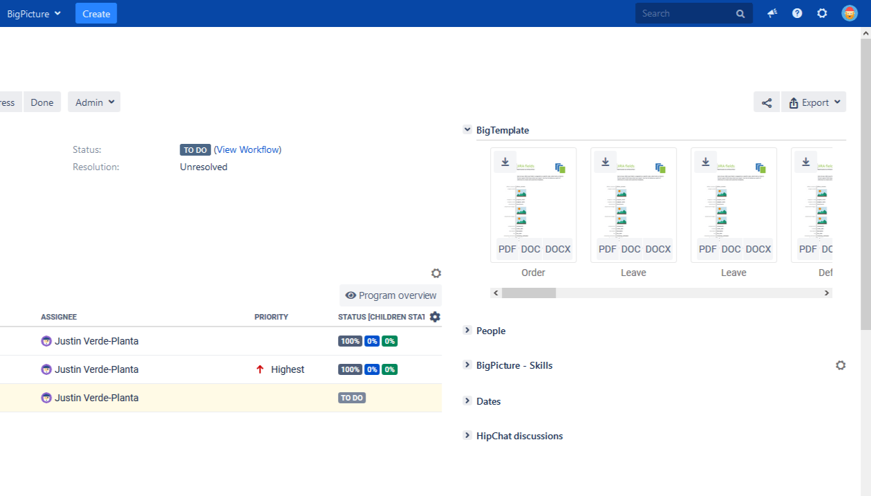
Task: Open settings gear for BigPicture - Skills
Action: point(840,365)
